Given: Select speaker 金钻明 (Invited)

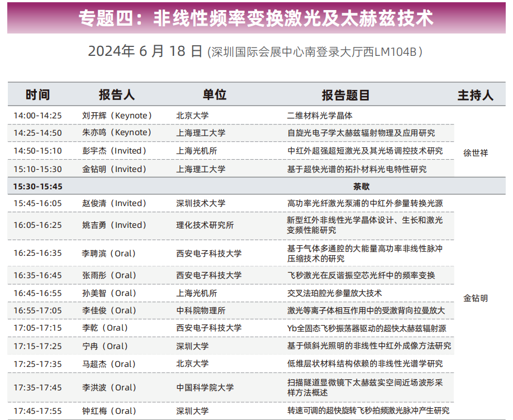Looking at the screenshot, I should click(115, 169).
